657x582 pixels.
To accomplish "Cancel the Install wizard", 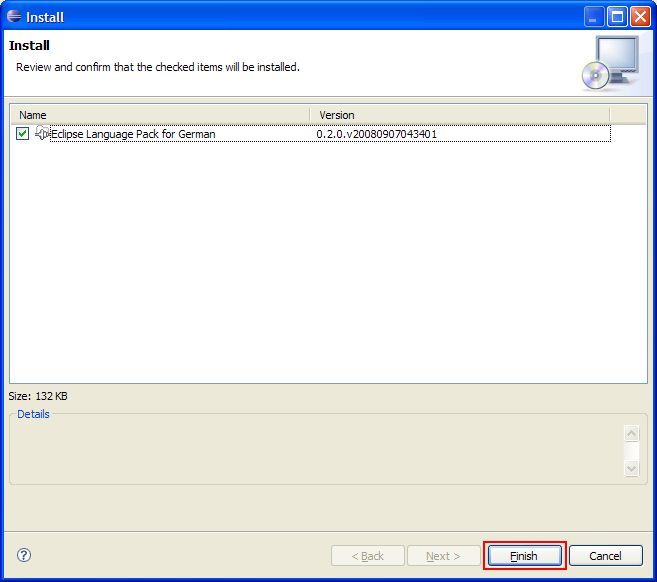I will pyautogui.click(x=605, y=556).
